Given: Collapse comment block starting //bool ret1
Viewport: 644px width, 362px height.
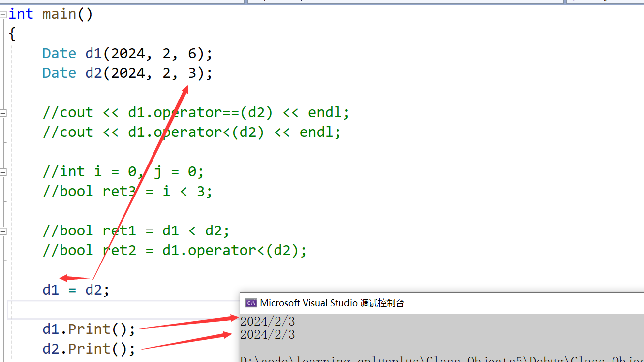Looking at the screenshot, I should coord(3,231).
